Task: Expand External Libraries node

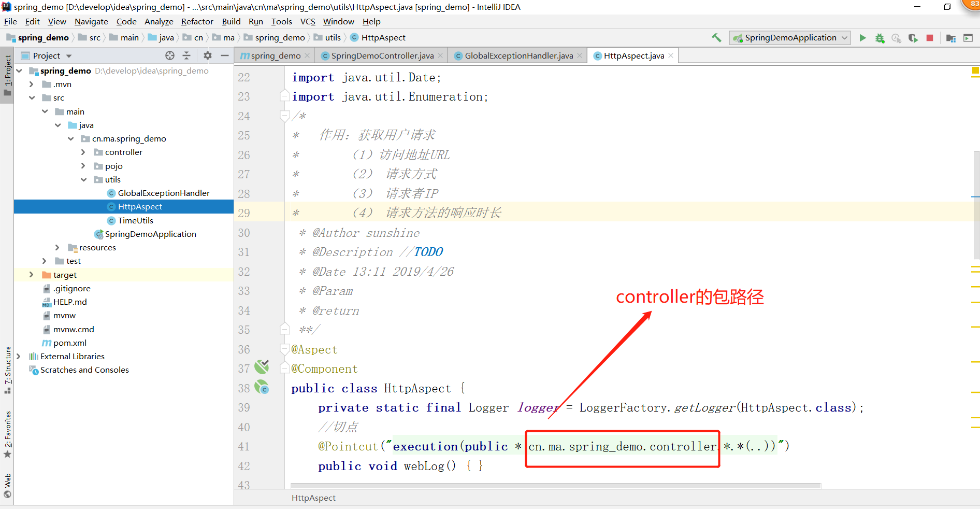Action: 19,357
